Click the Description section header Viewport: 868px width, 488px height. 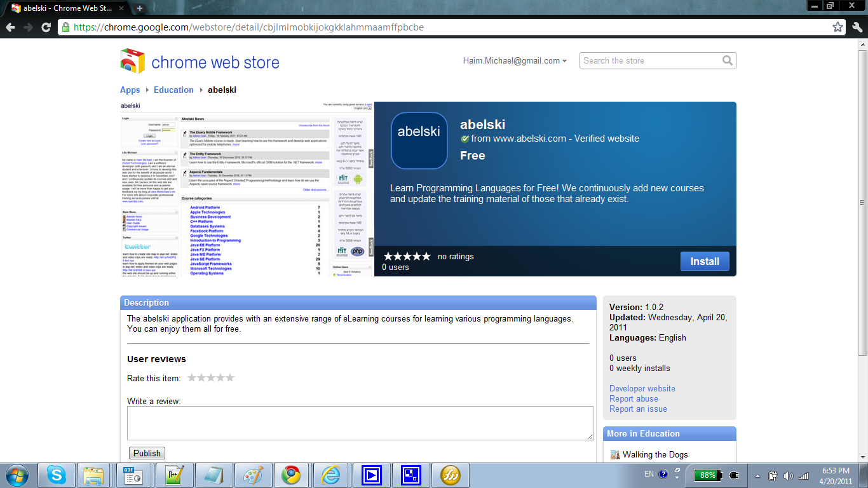coord(358,302)
